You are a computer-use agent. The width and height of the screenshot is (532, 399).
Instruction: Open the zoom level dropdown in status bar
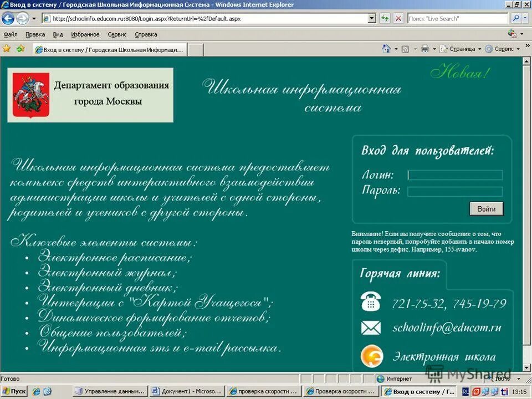coord(519,378)
